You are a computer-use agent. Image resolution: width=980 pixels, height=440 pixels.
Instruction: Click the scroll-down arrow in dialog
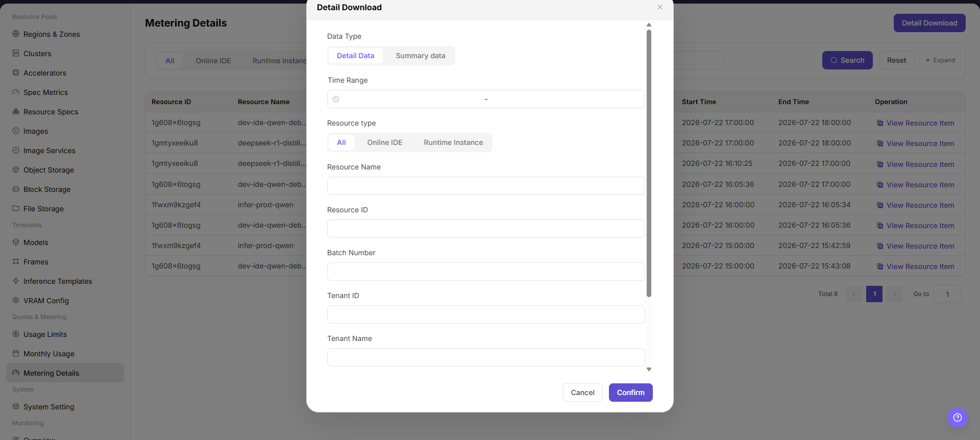coord(649,369)
